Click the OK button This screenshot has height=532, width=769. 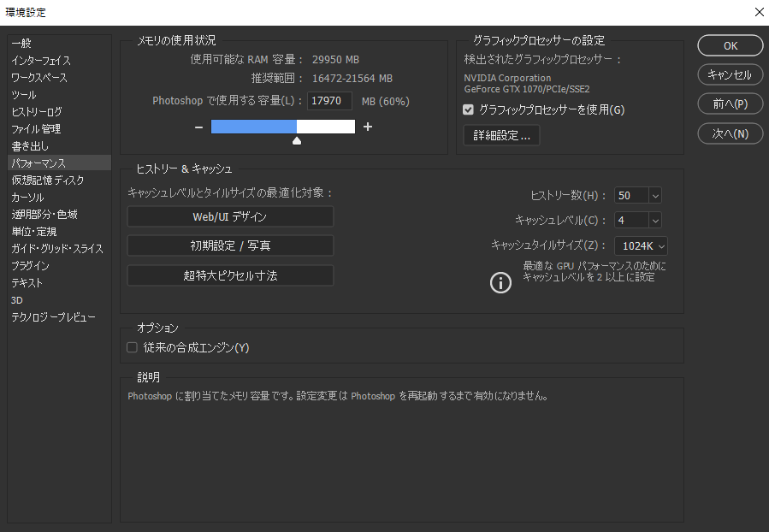pyautogui.click(x=731, y=45)
